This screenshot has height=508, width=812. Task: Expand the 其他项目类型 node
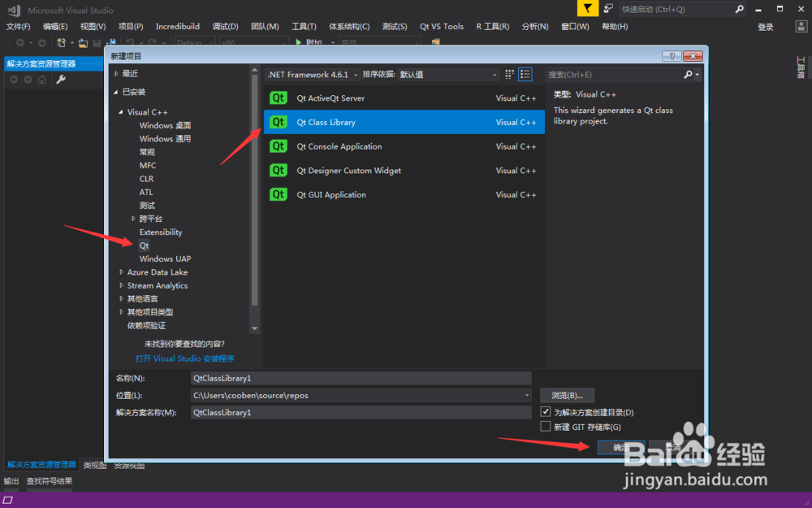[x=121, y=312]
